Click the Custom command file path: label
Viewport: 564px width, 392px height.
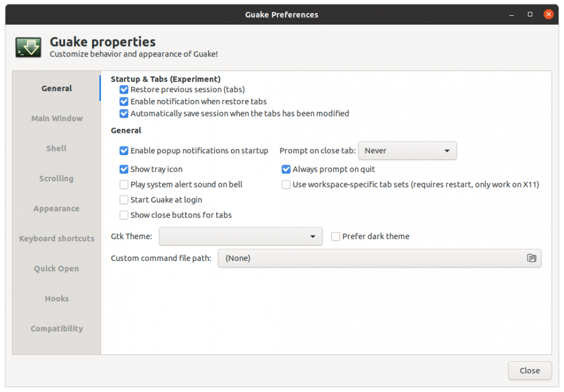point(161,259)
